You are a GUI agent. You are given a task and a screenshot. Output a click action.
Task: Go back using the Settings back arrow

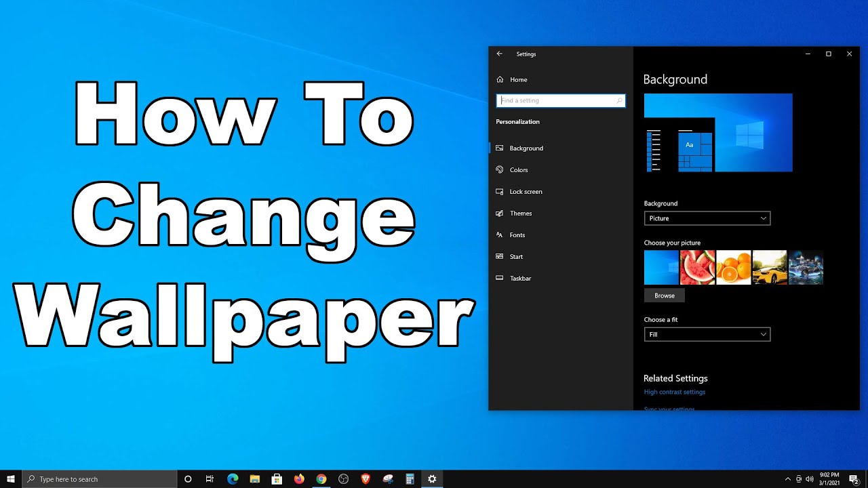point(500,54)
